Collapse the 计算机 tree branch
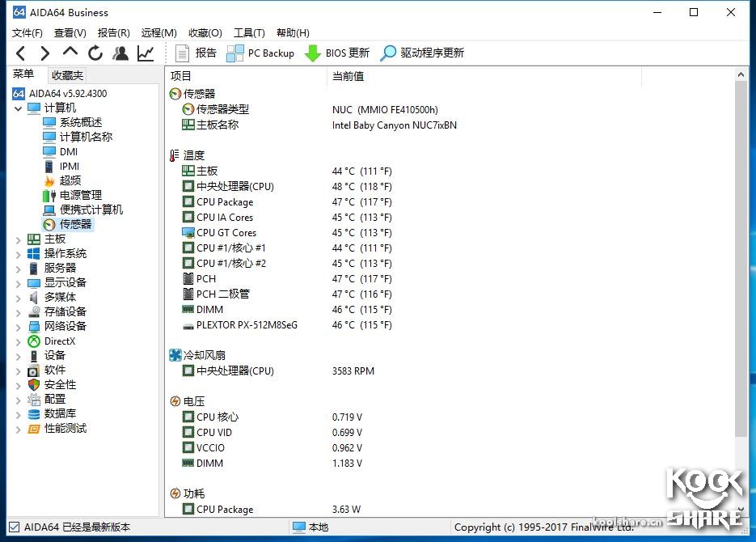Image resolution: width=756 pixels, height=542 pixels. 18,108
